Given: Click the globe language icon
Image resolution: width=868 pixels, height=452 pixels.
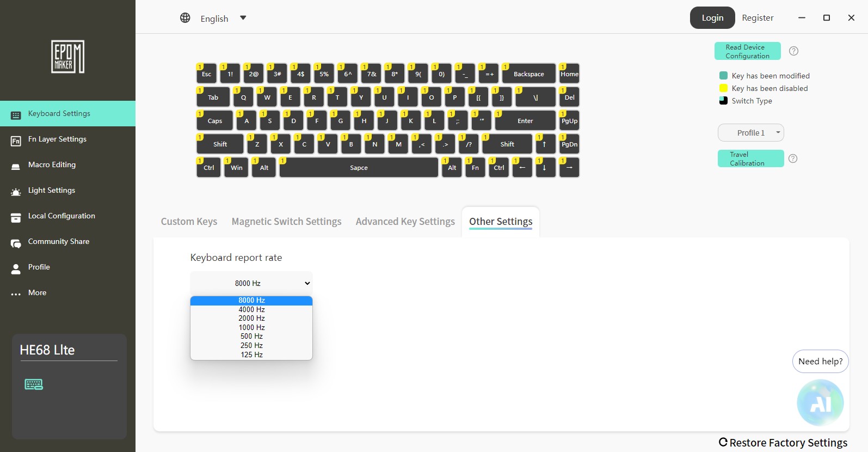Looking at the screenshot, I should (185, 18).
